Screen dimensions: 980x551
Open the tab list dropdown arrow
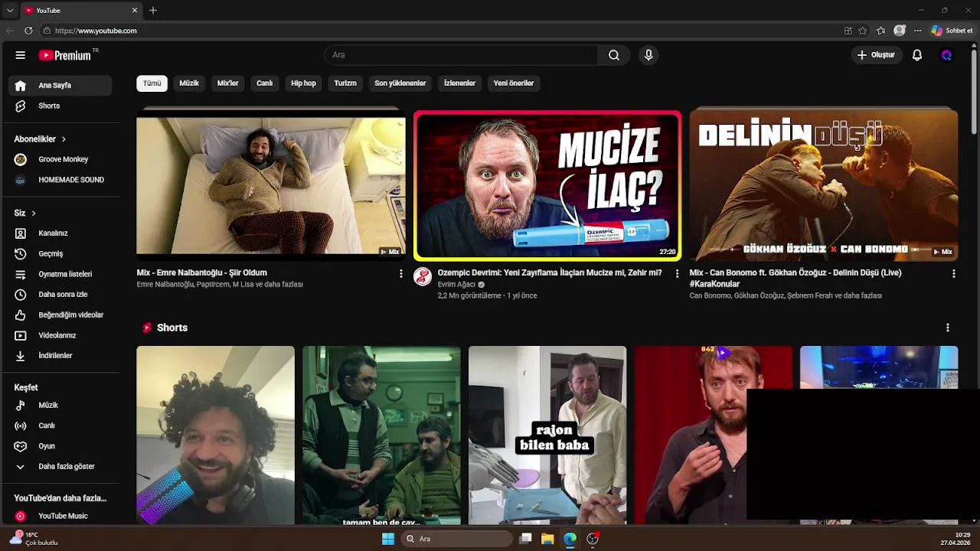pos(10,10)
